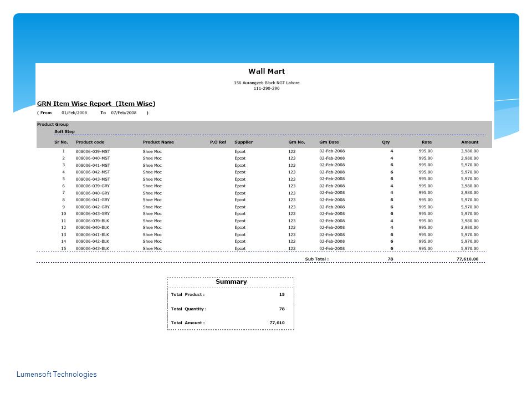532x399 pixels.
Task: Click Grn No. 123 in row 5
Action: pos(292,179)
